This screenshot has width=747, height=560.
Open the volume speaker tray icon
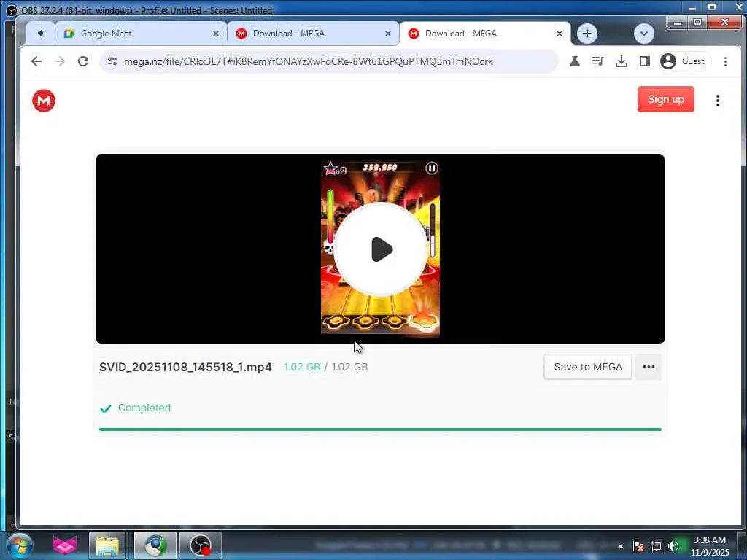click(x=673, y=546)
